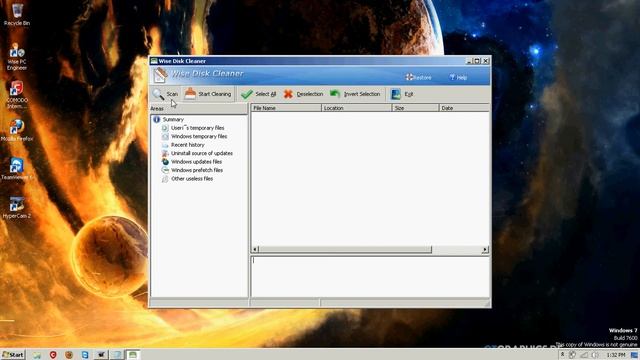Click the Windows updates files globe icon

click(x=165, y=162)
